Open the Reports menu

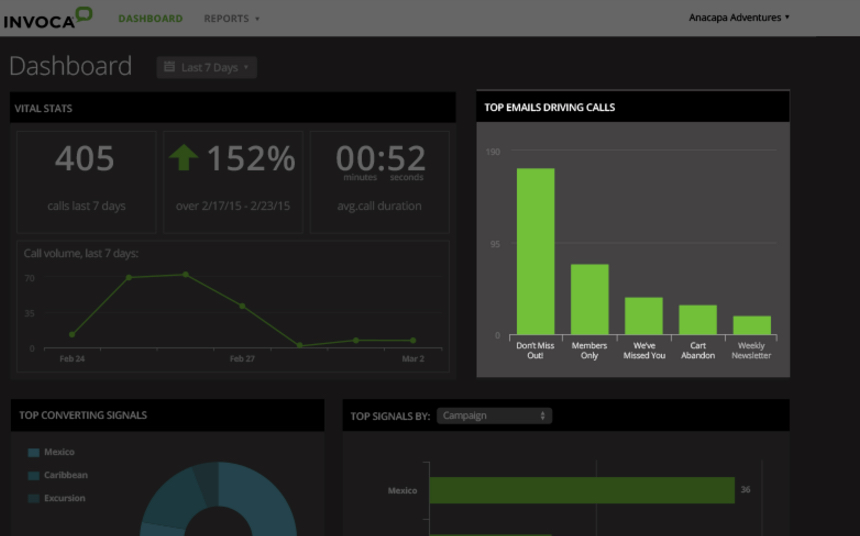231,19
